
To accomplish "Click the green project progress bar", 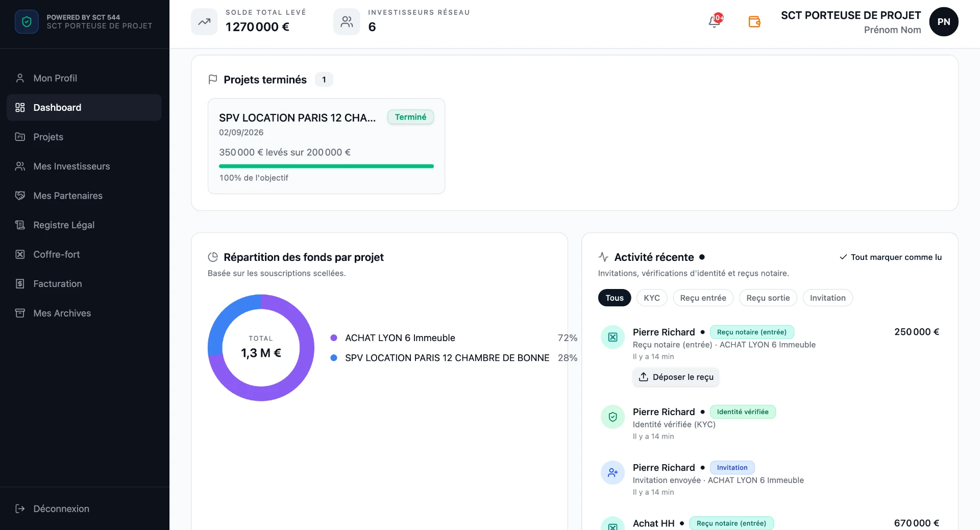I will click(326, 166).
